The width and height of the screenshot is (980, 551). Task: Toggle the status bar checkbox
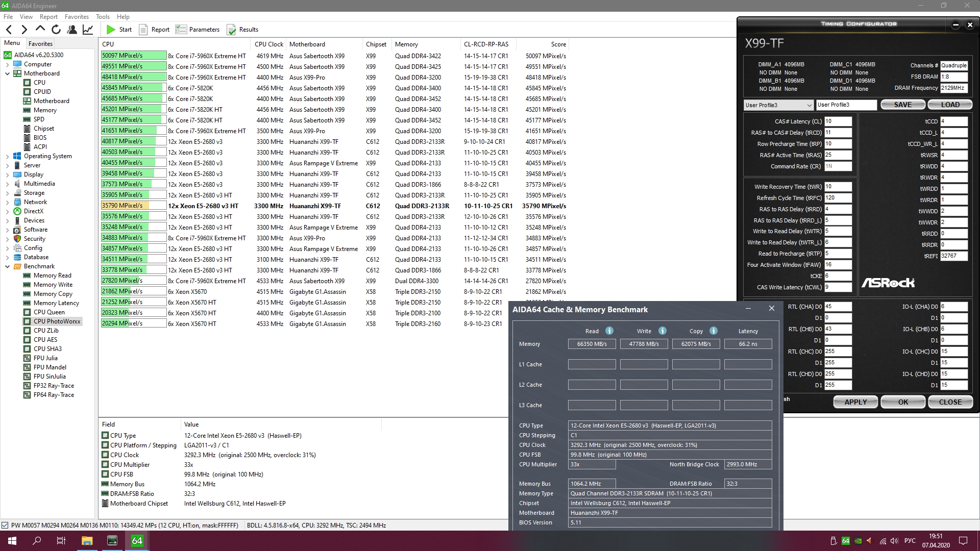pos(5,525)
